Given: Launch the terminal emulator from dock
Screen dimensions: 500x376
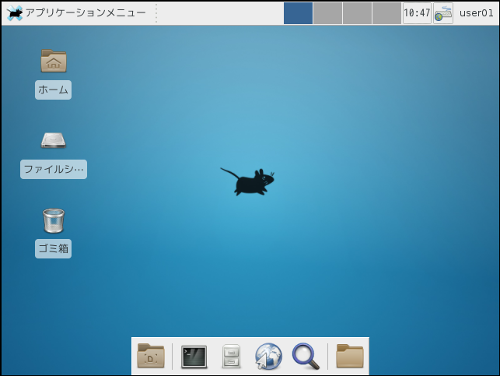Looking at the screenshot, I should [194, 357].
